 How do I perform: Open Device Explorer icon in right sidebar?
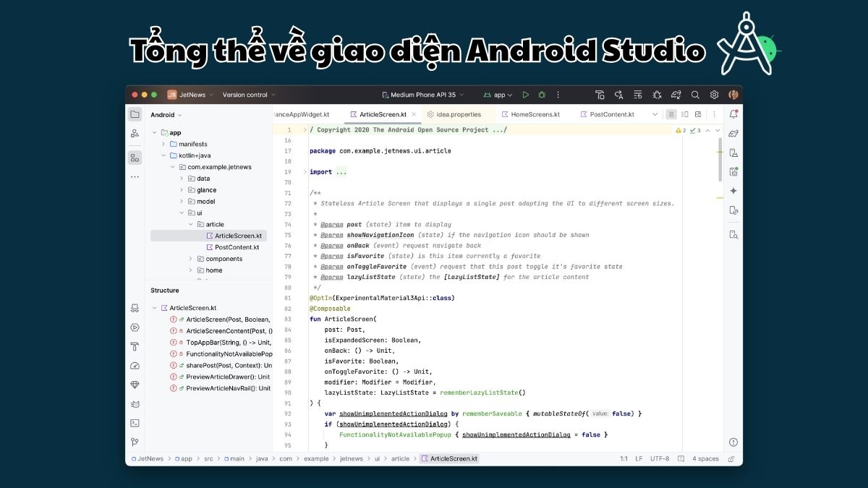tap(733, 234)
